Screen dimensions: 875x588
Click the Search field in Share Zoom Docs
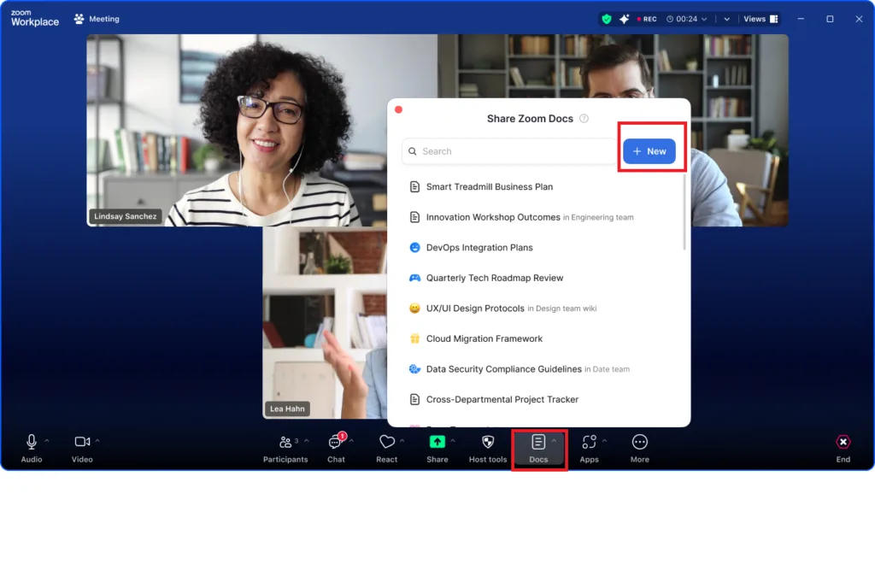coord(508,151)
